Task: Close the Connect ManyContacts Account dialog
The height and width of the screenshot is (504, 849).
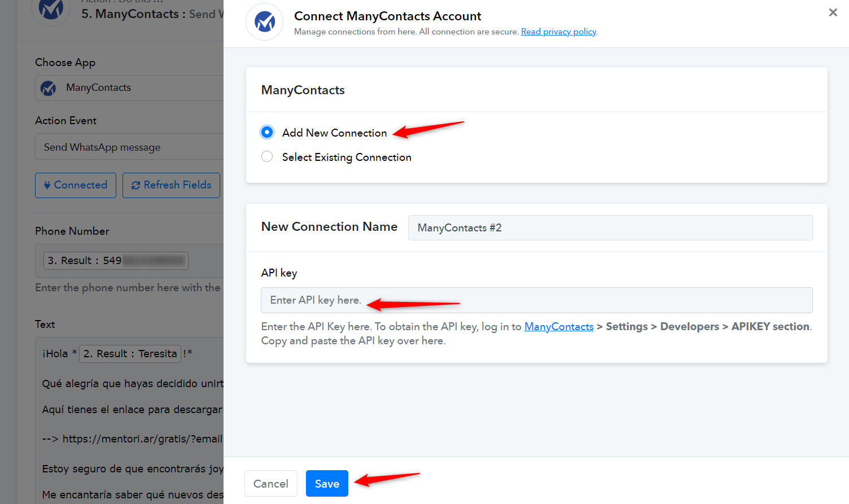Action: [x=833, y=12]
